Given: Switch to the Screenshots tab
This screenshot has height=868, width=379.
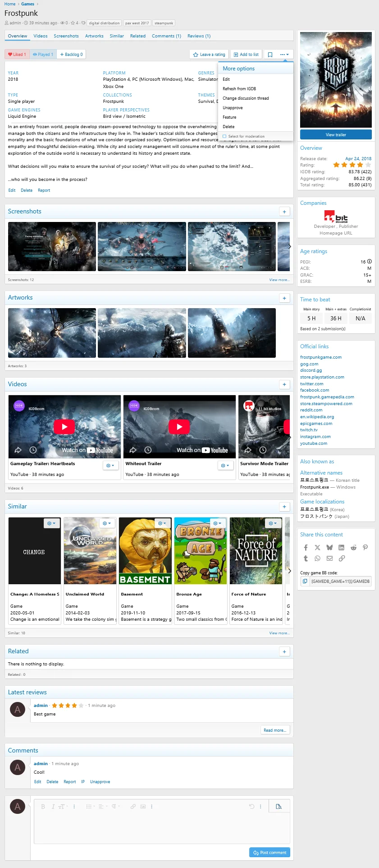Looking at the screenshot, I should pos(66,36).
